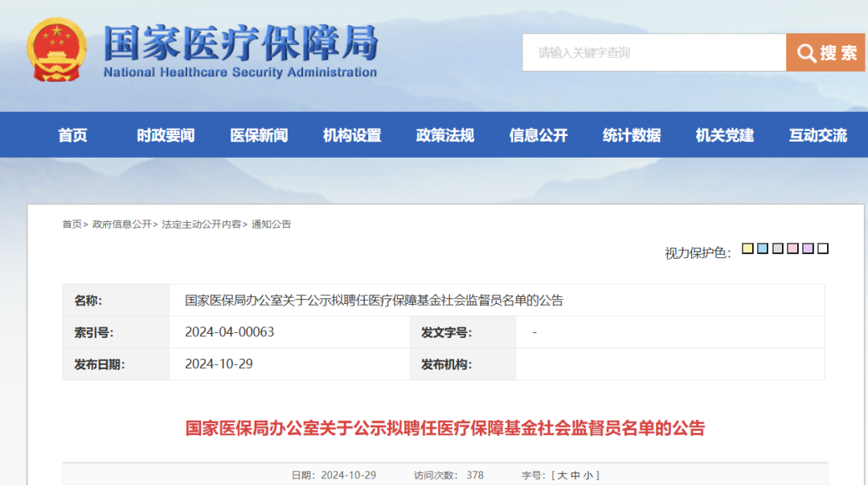The height and width of the screenshot is (485, 868).
Task: Click the national emblem logo
Action: coord(56,50)
